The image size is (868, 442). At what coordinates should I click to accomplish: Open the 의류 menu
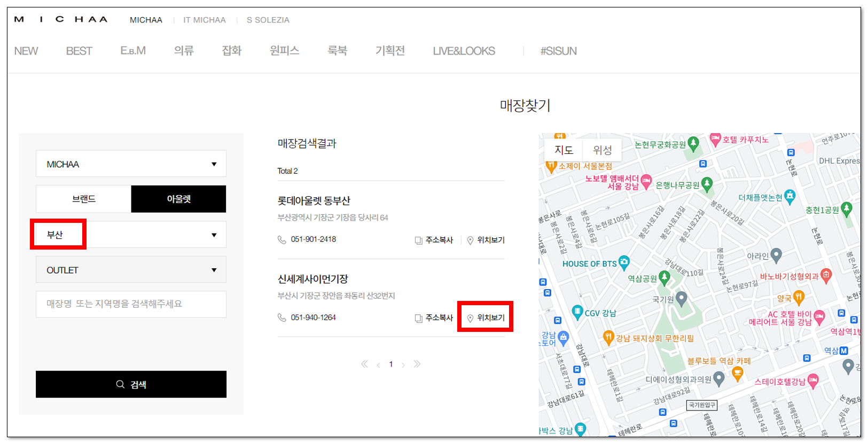pyautogui.click(x=184, y=51)
